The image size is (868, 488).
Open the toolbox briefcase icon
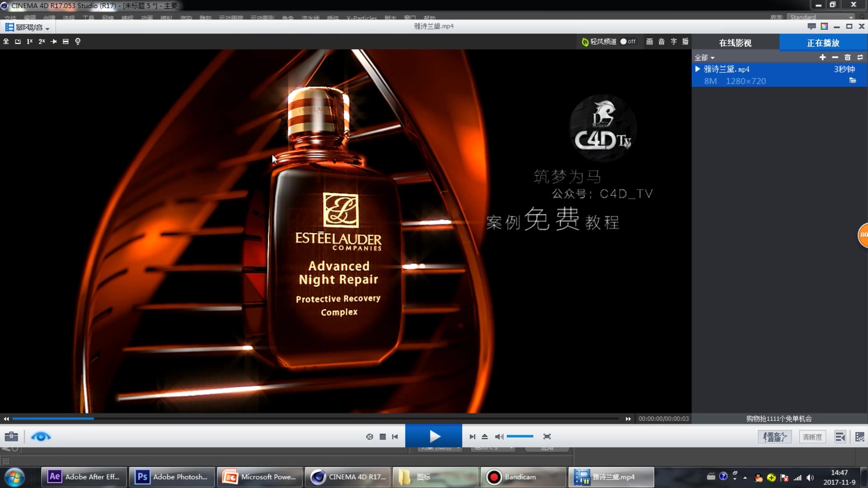point(11,437)
